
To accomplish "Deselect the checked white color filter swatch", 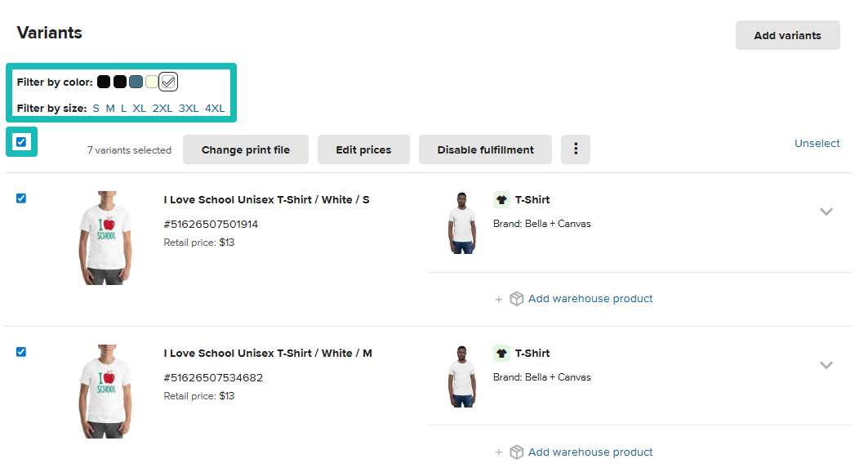I will point(169,82).
